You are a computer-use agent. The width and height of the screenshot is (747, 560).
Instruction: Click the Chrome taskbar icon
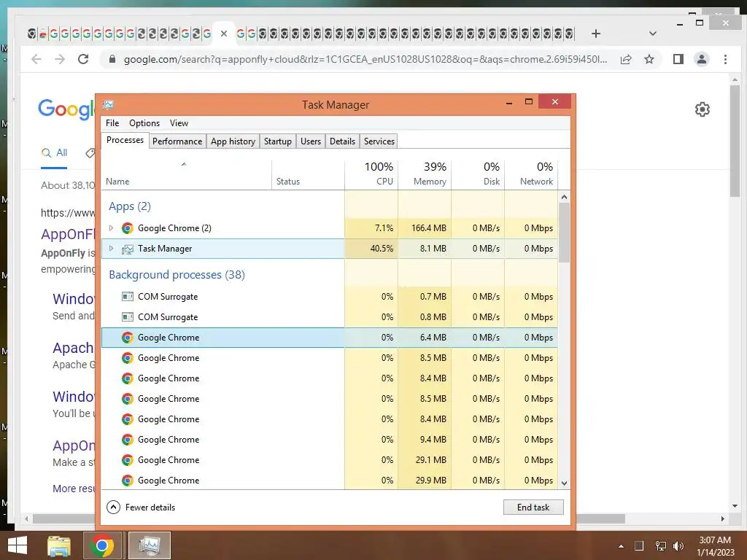101,545
